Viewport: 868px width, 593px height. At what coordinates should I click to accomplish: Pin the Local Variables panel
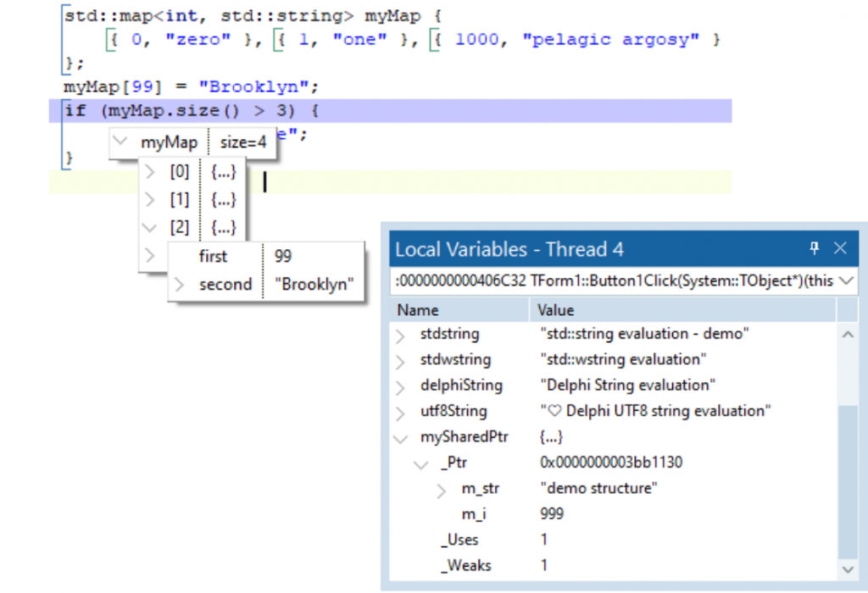(x=814, y=248)
